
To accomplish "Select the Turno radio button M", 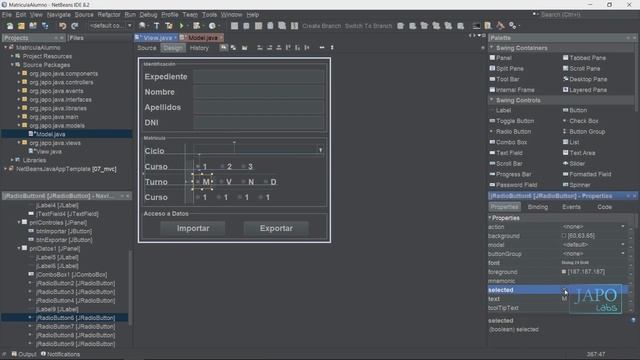I will click(x=203, y=182).
